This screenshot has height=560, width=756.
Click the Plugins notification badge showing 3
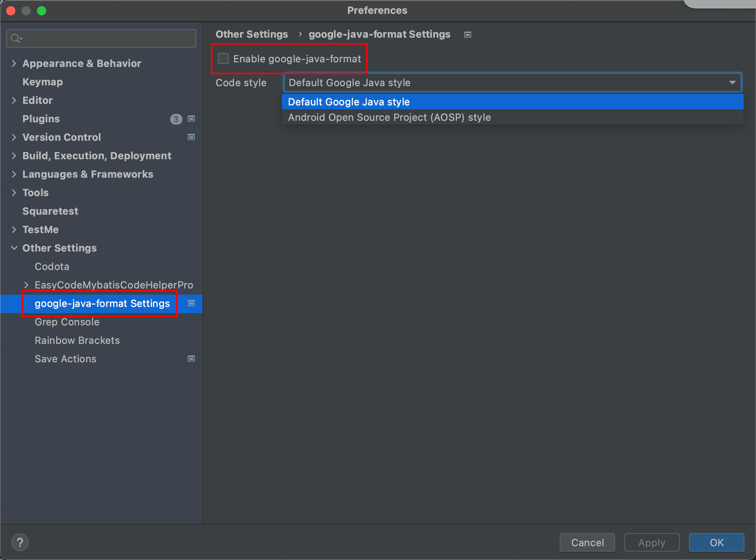pyautogui.click(x=176, y=119)
